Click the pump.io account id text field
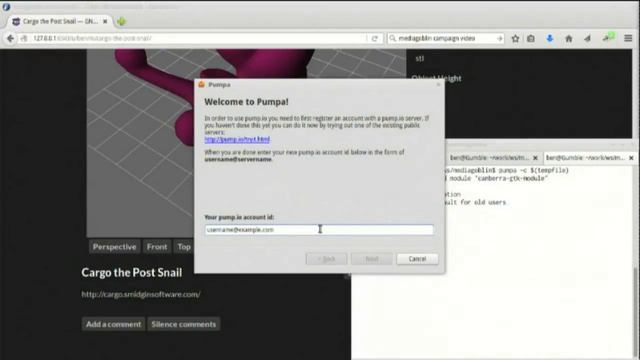The height and width of the screenshot is (360, 640). (x=319, y=230)
